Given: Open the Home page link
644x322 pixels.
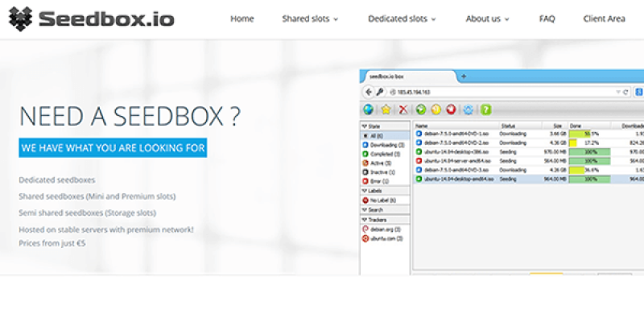Looking at the screenshot, I should (x=242, y=19).
